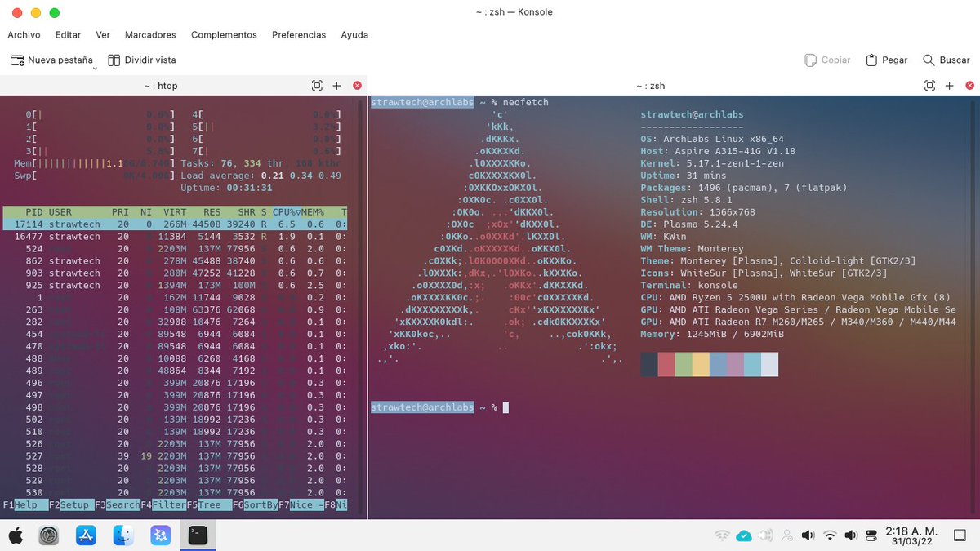
Task: Open System Settings from the dock
Action: point(49,535)
